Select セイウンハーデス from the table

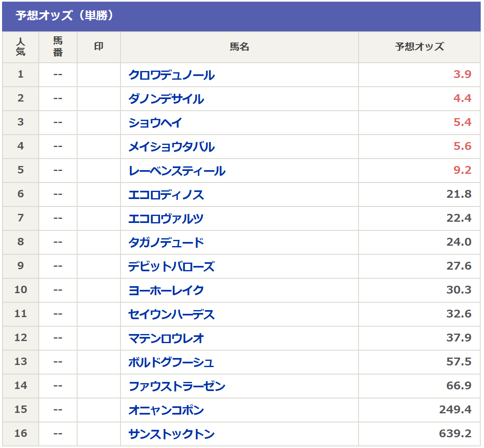[x=171, y=314]
